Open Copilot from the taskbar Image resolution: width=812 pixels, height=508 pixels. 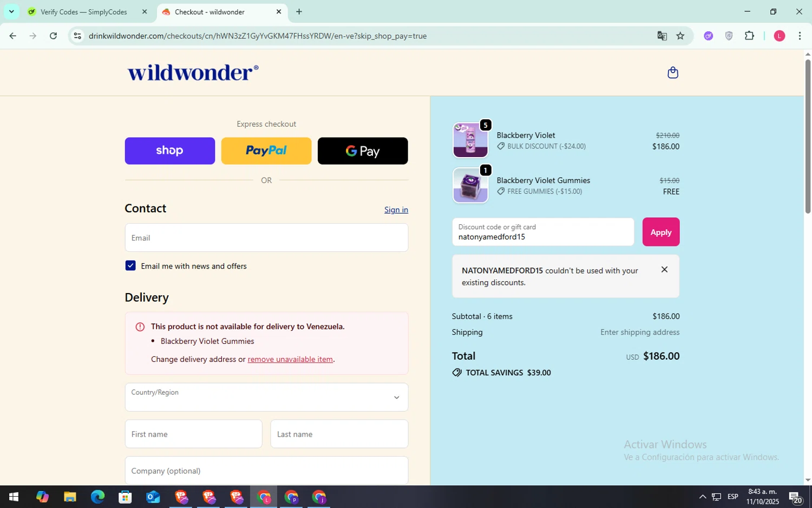point(42,497)
